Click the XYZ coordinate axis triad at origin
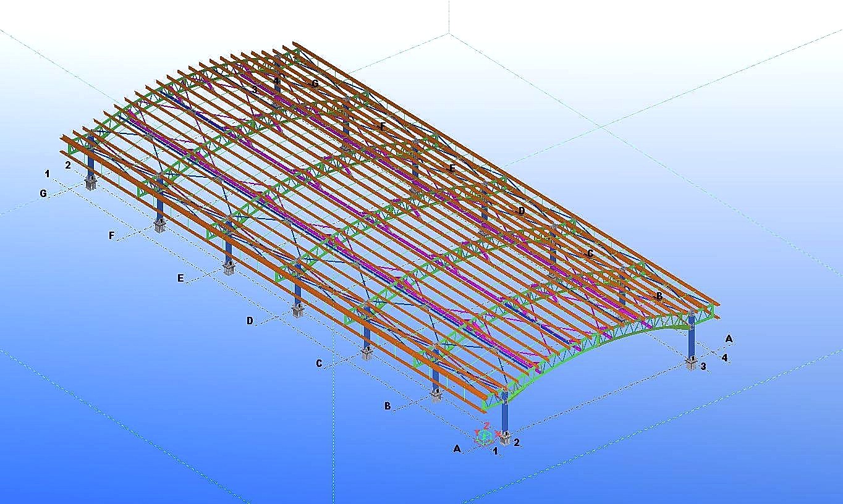Viewport: 843px width, 504px height. coord(484,435)
